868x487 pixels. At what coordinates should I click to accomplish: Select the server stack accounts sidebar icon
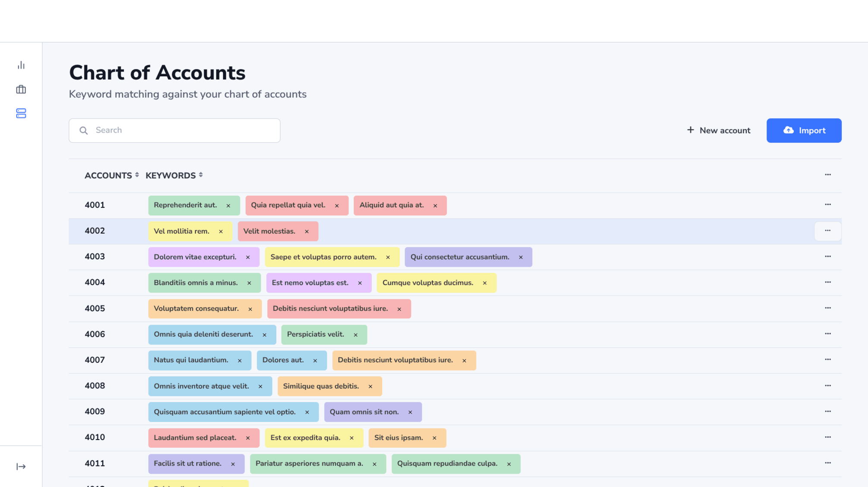pos(21,113)
